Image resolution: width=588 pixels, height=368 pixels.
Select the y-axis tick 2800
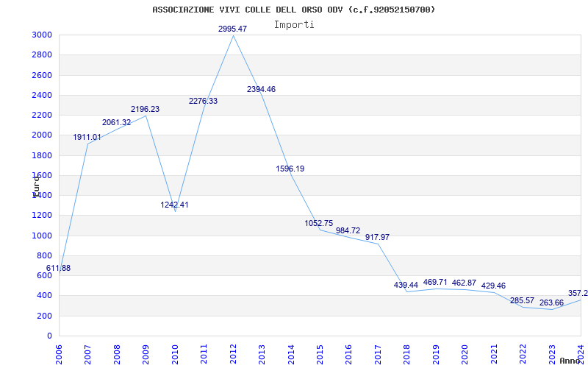coord(42,54)
